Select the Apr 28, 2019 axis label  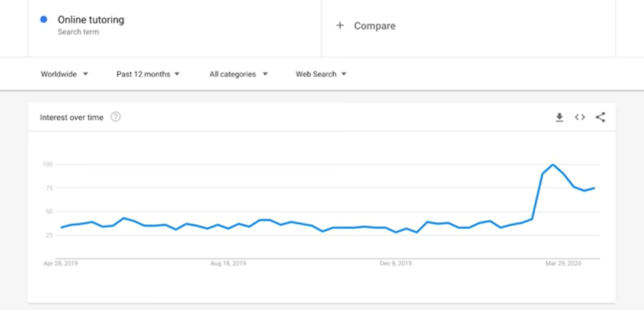click(x=61, y=264)
